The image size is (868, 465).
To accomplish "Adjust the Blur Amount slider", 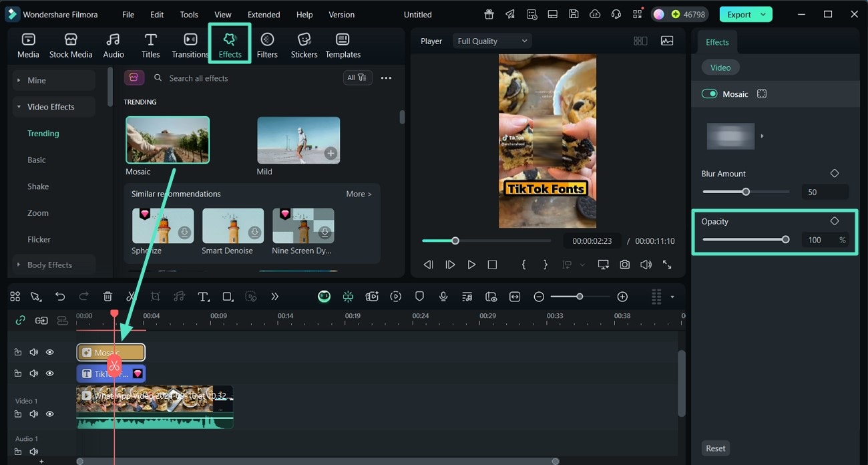I will click(x=746, y=192).
